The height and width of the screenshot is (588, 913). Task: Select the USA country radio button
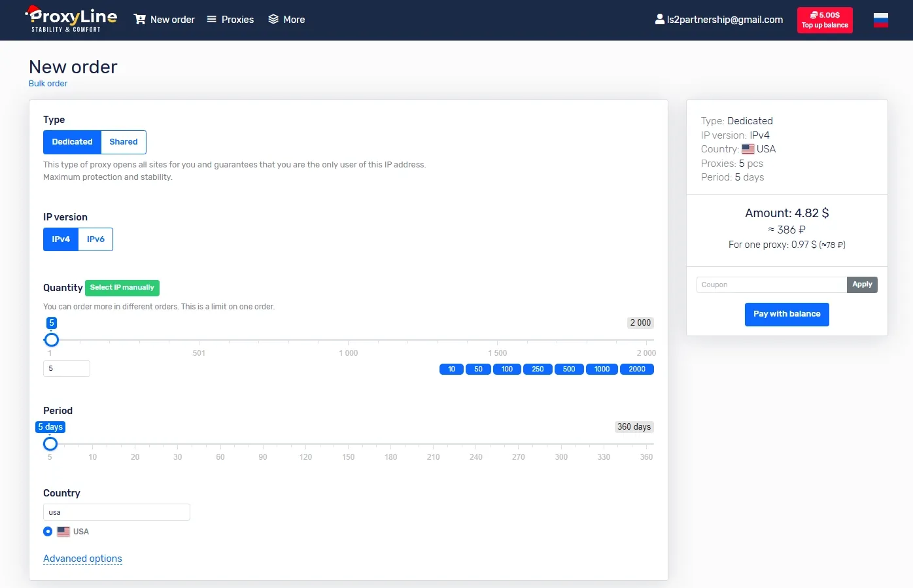[48, 532]
